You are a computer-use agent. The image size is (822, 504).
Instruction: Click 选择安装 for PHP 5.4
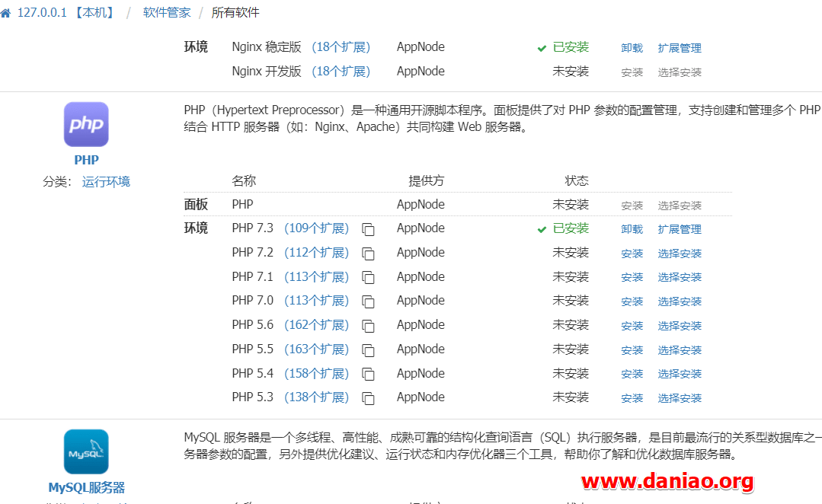click(680, 374)
